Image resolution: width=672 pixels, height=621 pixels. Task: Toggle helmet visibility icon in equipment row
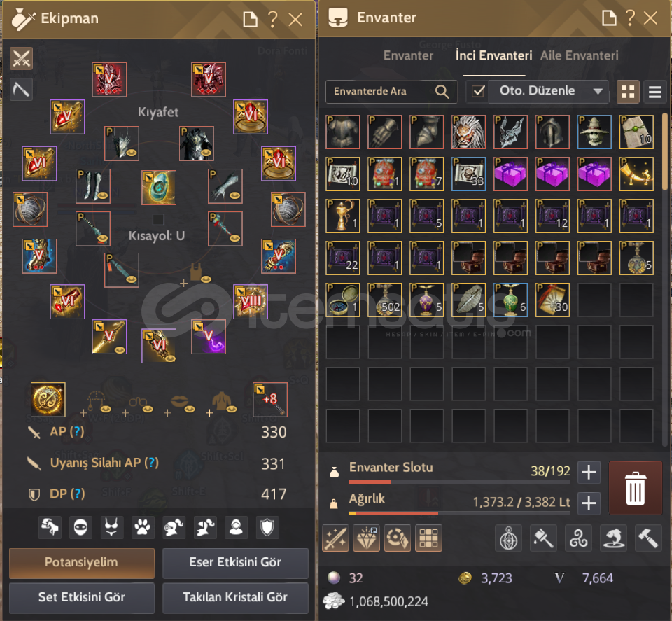pyautogui.click(x=80, y=526)
